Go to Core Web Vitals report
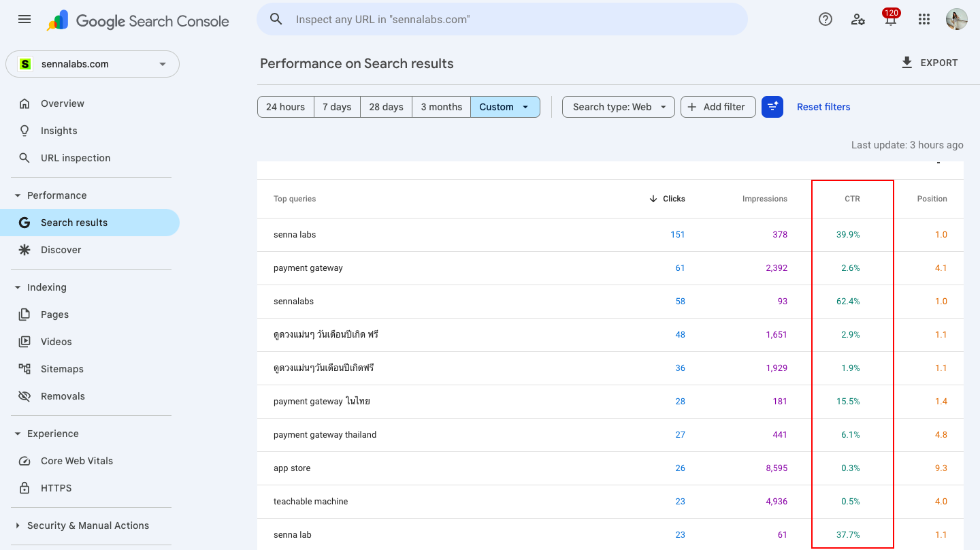 (x=76, y=461)
